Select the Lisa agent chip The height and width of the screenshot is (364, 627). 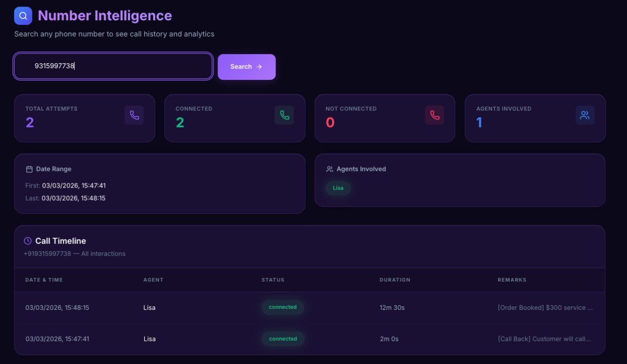point(338,188)
